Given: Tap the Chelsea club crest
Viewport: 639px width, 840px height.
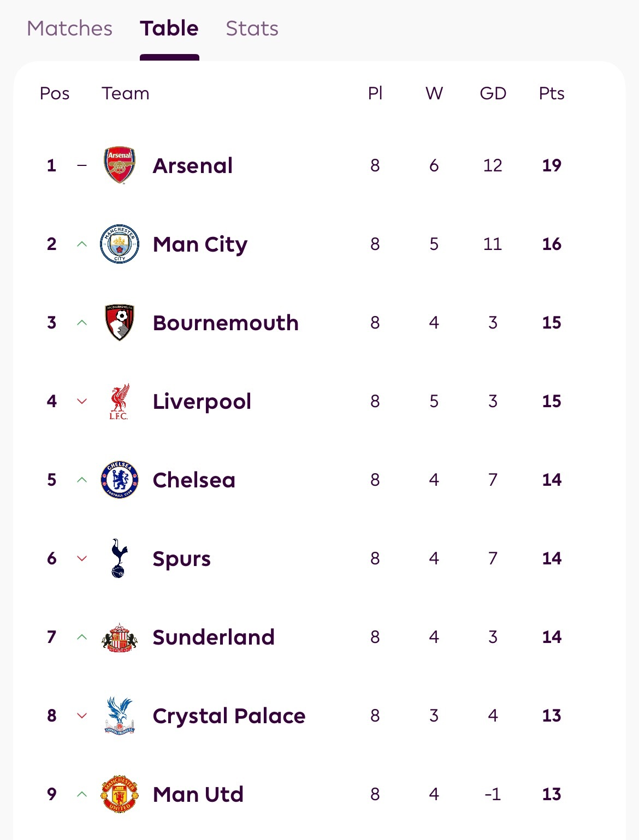Looking at the screenshot, I should (120, 480).
